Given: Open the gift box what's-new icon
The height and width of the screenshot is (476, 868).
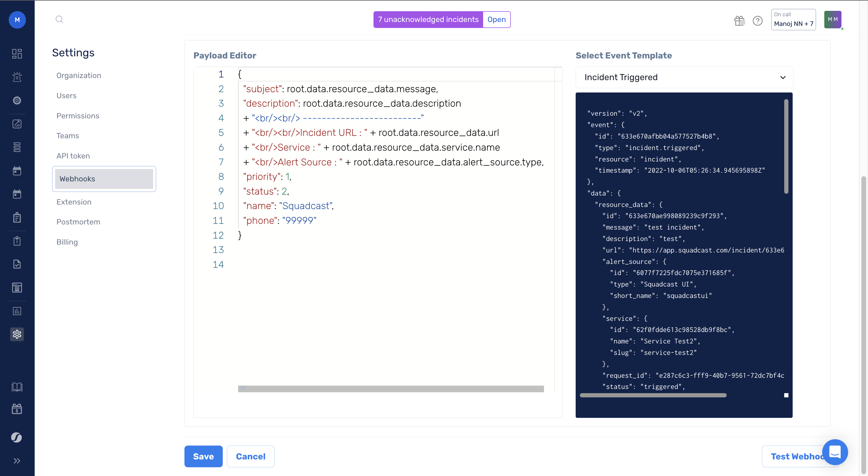Looking at the screenshot, I should click(x=739, y=20).
